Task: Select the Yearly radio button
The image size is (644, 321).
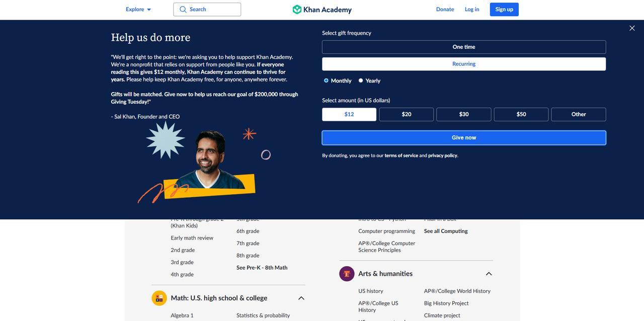Action: coord(361,81)
